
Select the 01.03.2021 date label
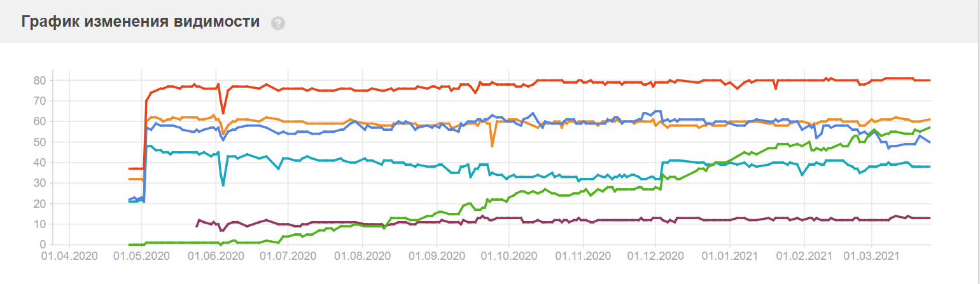coord(871,257)
